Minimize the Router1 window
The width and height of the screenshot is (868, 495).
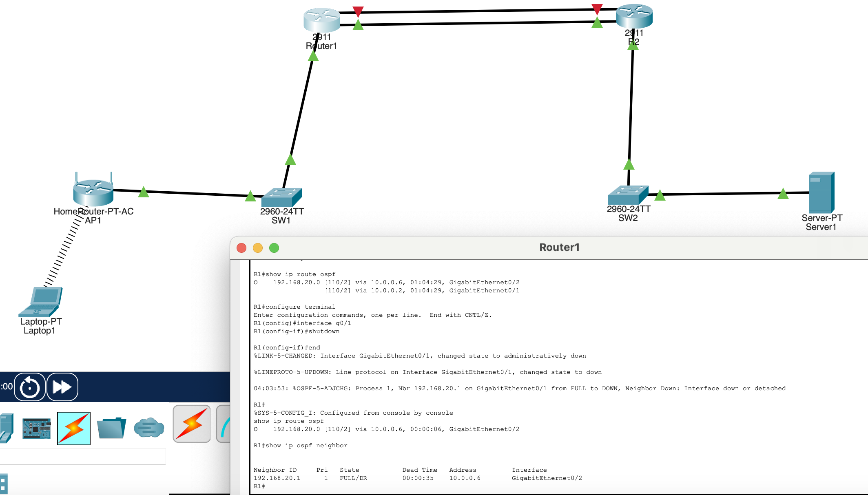click(x=258, y=248)
